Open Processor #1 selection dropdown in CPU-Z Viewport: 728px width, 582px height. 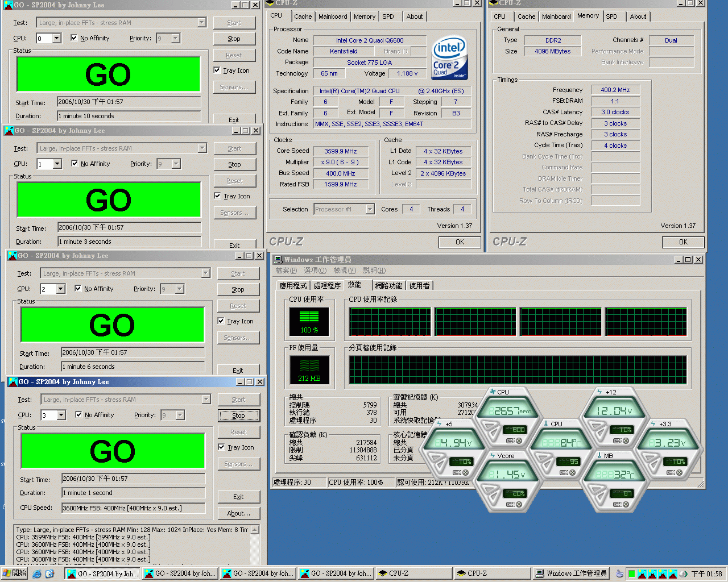(370, 209)
